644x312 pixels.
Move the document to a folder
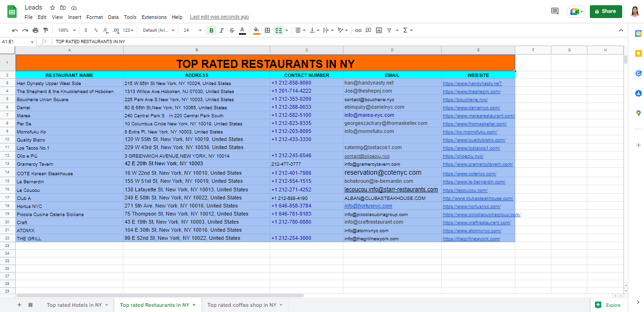point(63,8)
